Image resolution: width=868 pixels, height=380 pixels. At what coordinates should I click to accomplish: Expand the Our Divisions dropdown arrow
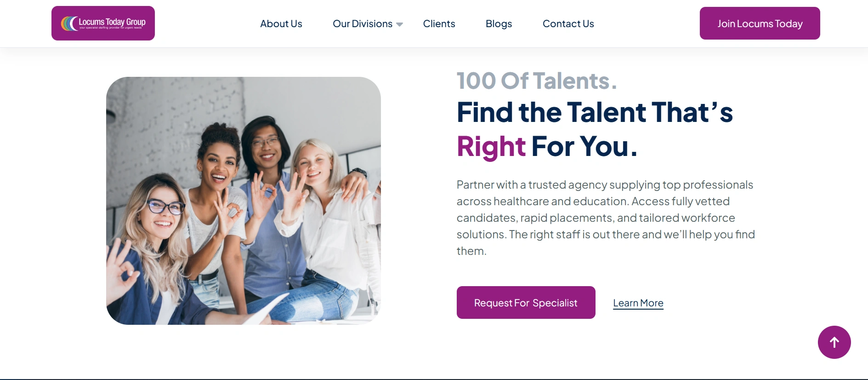[x=399, y=24]
